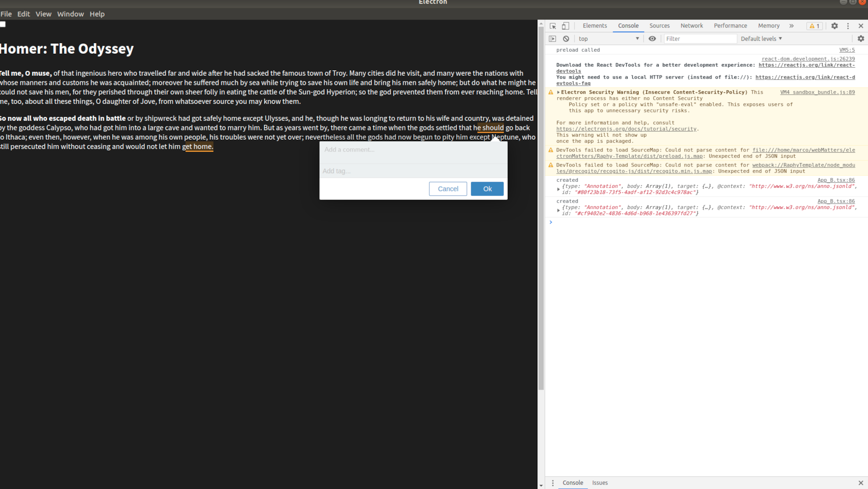Expand the Default levels dropdown
868x489 pixels.
pos(761,39)
